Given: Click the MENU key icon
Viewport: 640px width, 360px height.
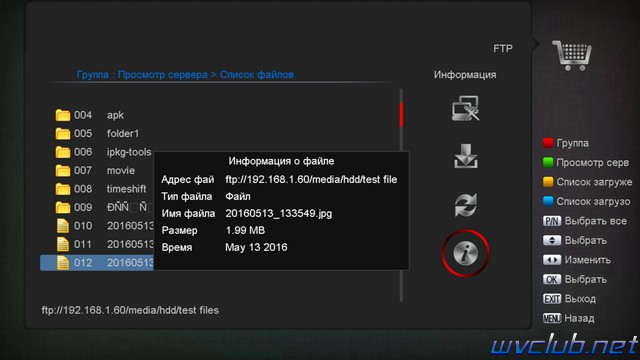Looking at the screenshot, I should point(552,318).
